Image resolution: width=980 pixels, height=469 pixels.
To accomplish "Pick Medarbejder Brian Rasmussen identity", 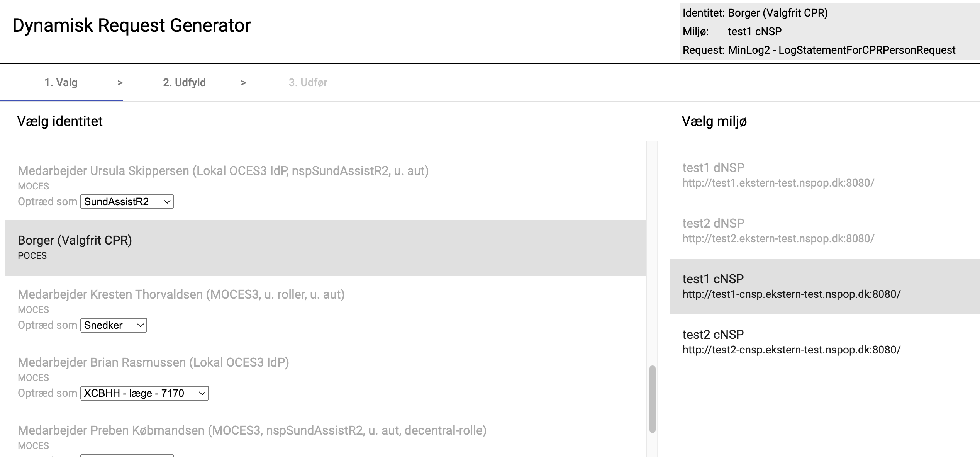I will pyautogui.click(x=153, y=362).
